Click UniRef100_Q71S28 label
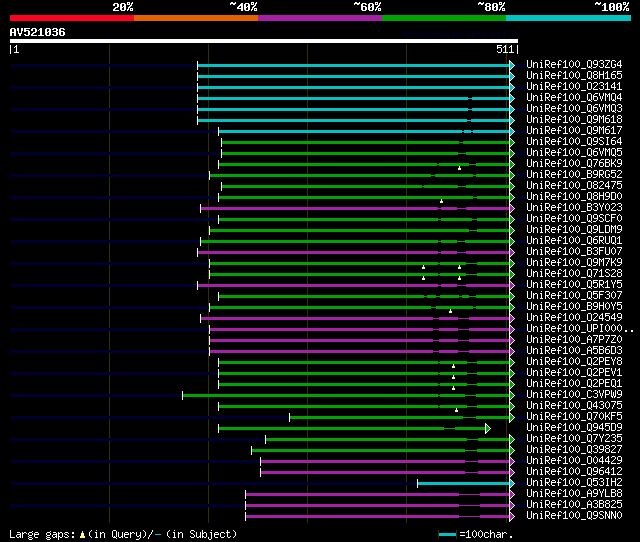The width and height of the screenshot is (640, 542). (x=574, y=274)
